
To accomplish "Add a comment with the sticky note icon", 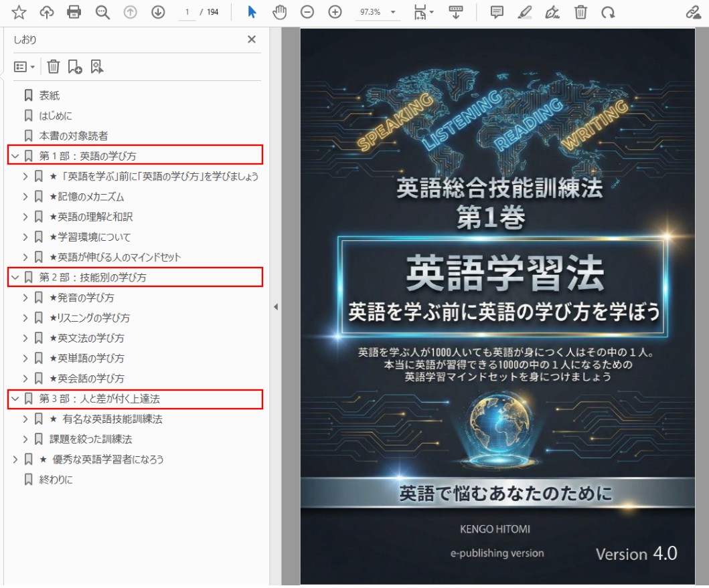I will [x=496, y=12].
